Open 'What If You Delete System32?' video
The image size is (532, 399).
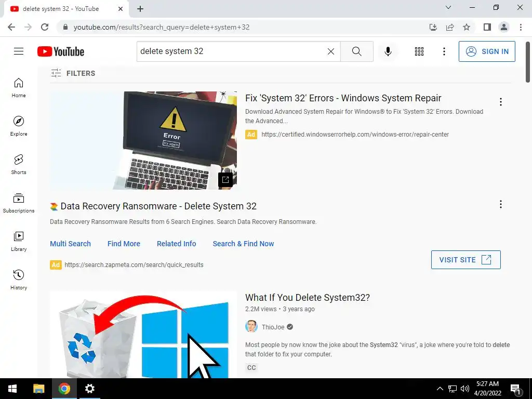pos(308,298)
